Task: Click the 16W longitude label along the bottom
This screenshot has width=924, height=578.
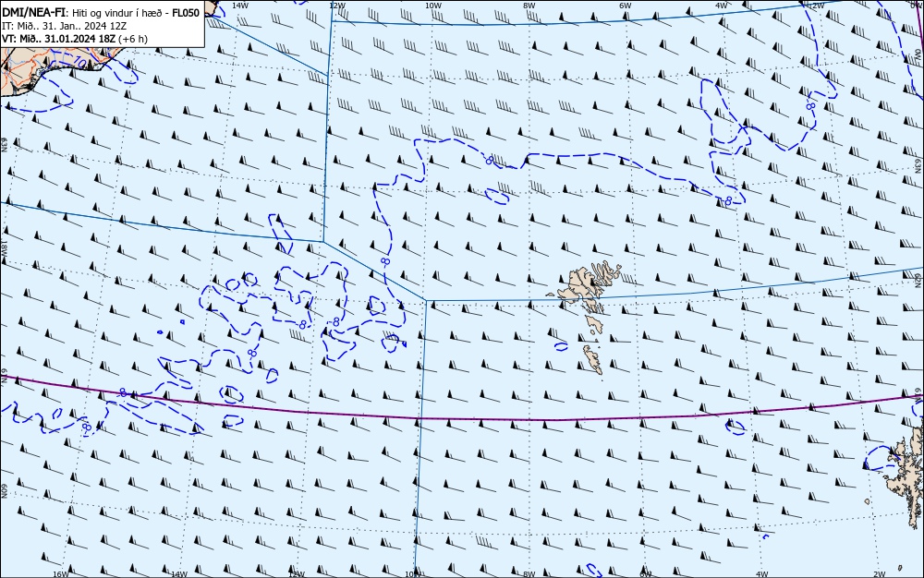Action: (61, 574)
